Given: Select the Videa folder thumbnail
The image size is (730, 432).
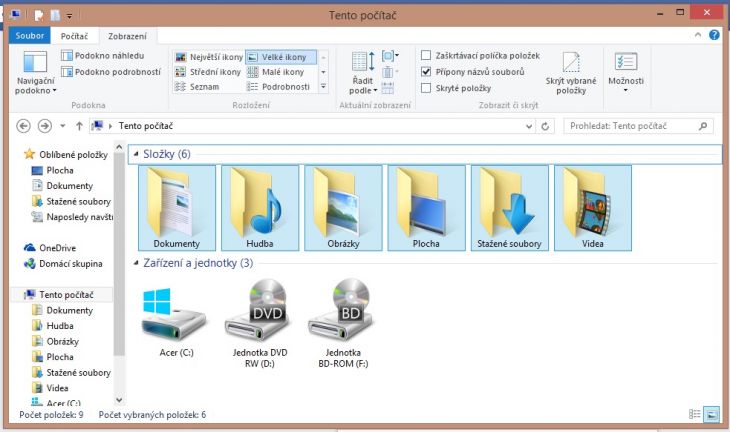Looking at the screenshot, I should click(x=593, y=208).
